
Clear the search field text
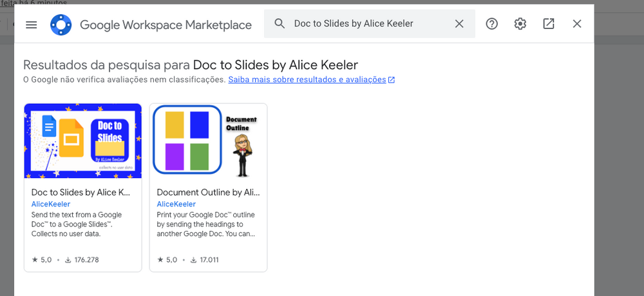(459, 24)
